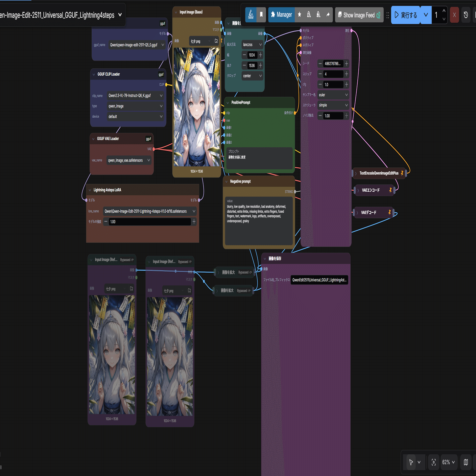The image size is (476, 476).
Task: Open the workflow name tab at top left
Action: 59,15
